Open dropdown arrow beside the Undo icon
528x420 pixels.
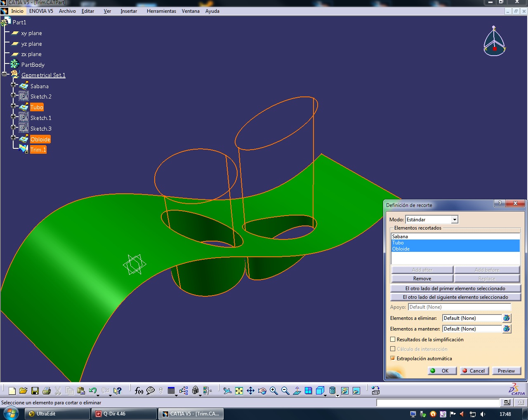(98, 395)
